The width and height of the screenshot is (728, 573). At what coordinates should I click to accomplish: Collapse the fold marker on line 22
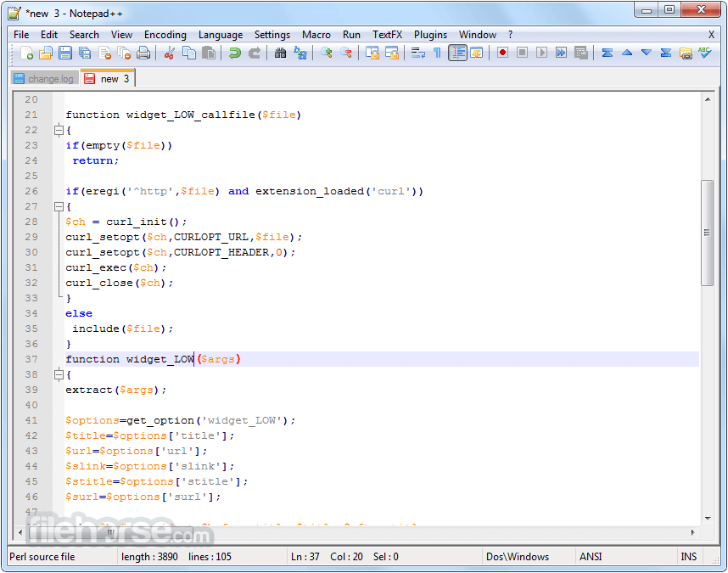point(59,130)
